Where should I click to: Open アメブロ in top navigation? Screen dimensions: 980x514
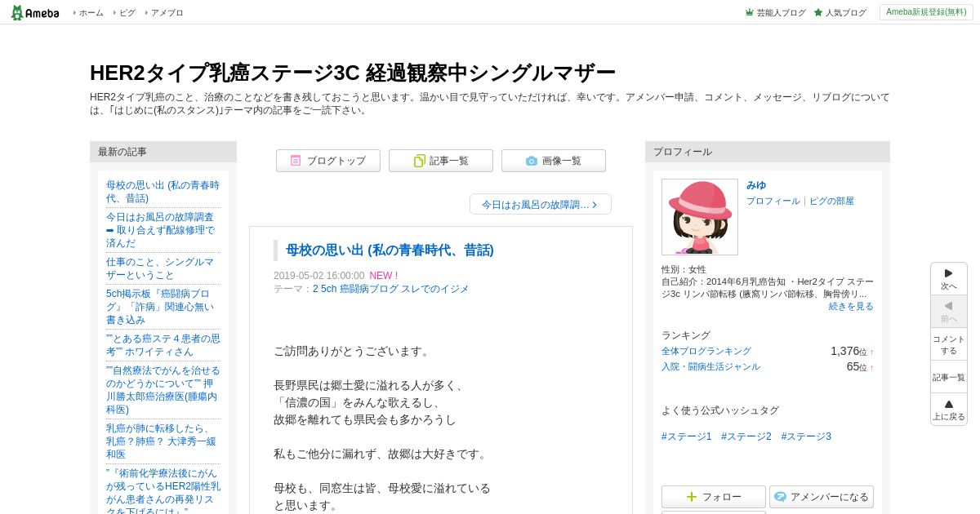[167, 13]
